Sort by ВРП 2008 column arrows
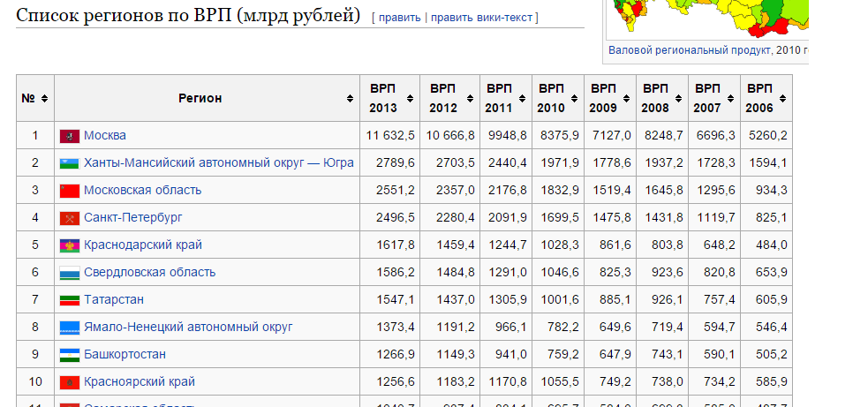This screenshot has width=868, height=407. pos(678,99)
